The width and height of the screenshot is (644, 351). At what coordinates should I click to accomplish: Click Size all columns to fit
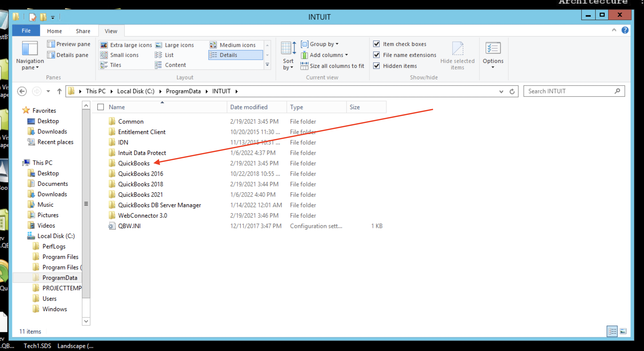332,66
